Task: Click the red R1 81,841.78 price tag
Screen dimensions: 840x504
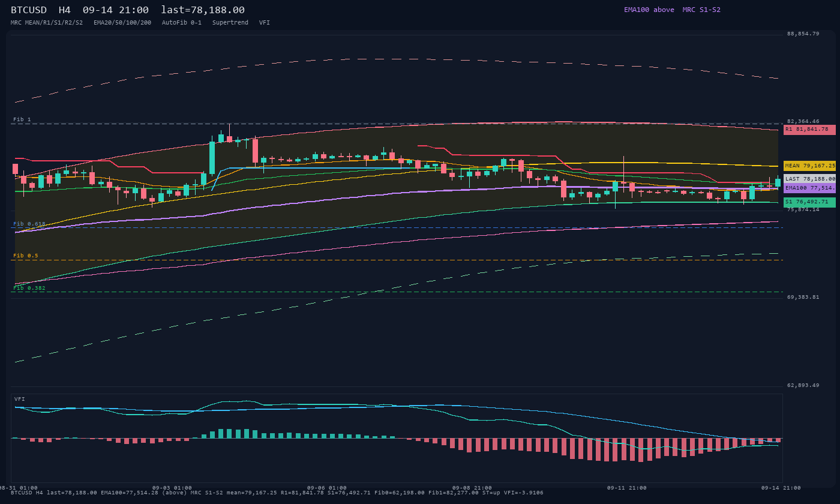Action: 809,130
